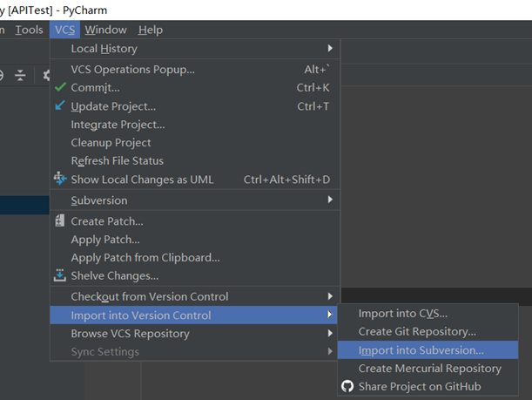Click the blue Update Project arrow icon
Screen dimensions: 532x400
click(x=60, y=105)
